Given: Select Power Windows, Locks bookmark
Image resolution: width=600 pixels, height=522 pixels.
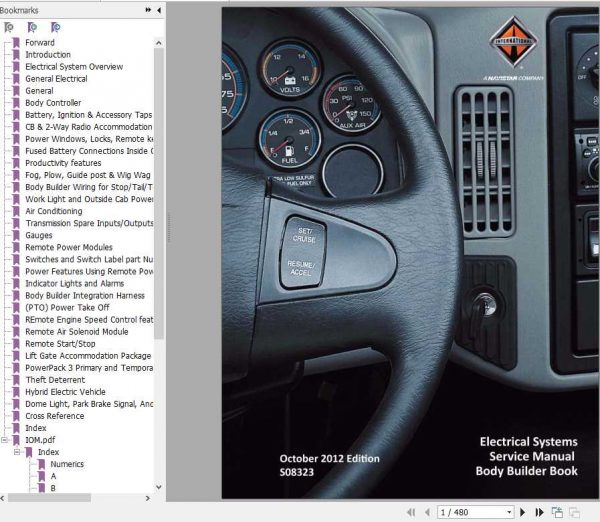Looking at the screenshot, I should point(89,139).
